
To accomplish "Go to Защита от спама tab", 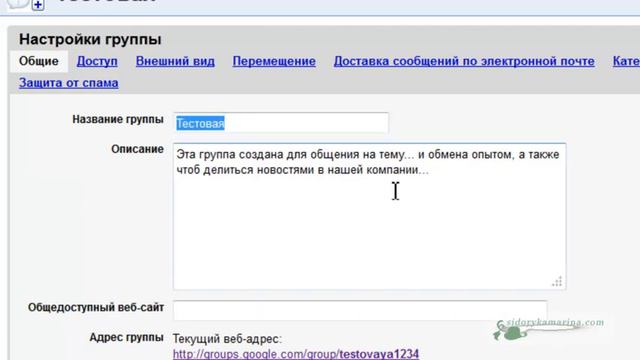I will point(69,83).
